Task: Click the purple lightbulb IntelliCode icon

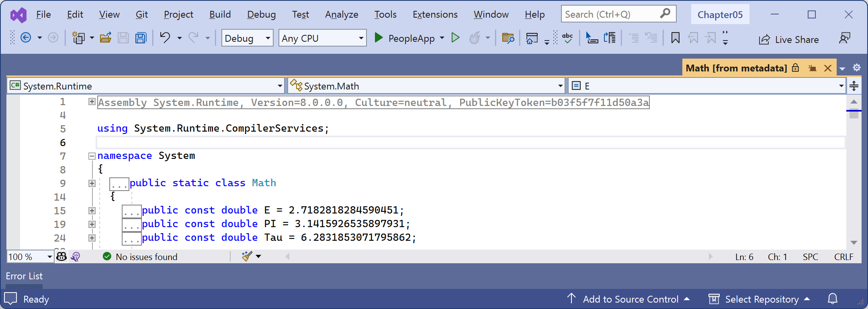Action: 76,256
